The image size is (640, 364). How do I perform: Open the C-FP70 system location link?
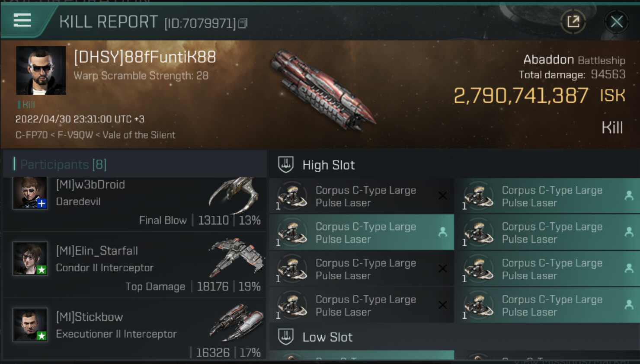pos(31,135)
